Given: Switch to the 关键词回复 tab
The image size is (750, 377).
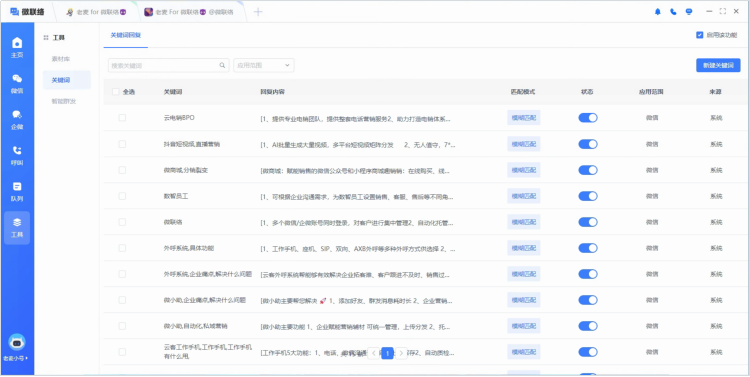Looking at the screenshot, I should pos(126,35).
